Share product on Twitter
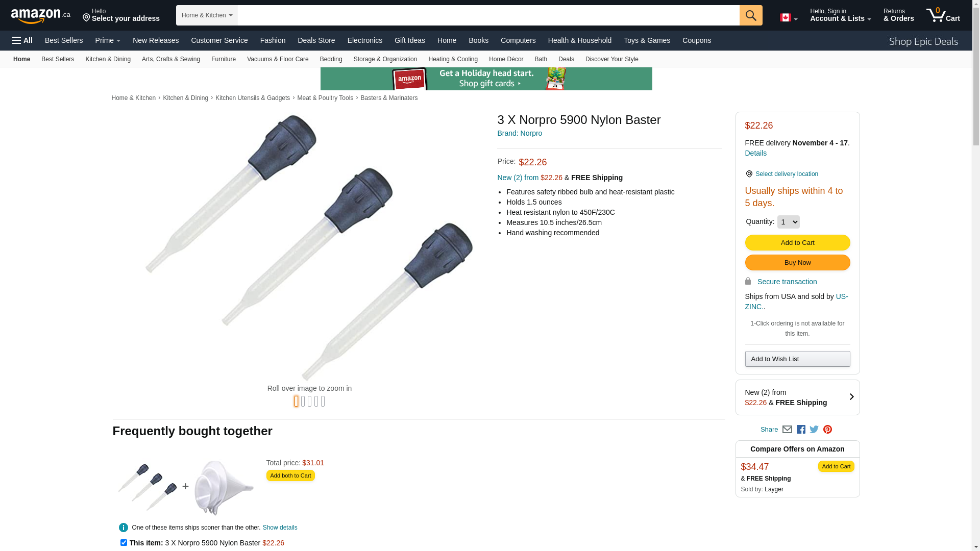Viewport: 980px width, 551px height. pos(814,430)
